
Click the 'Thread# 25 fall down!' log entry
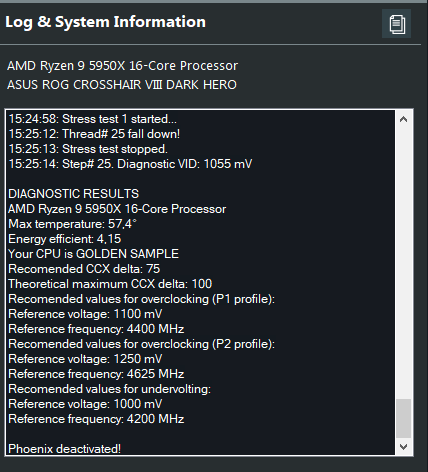94,134
